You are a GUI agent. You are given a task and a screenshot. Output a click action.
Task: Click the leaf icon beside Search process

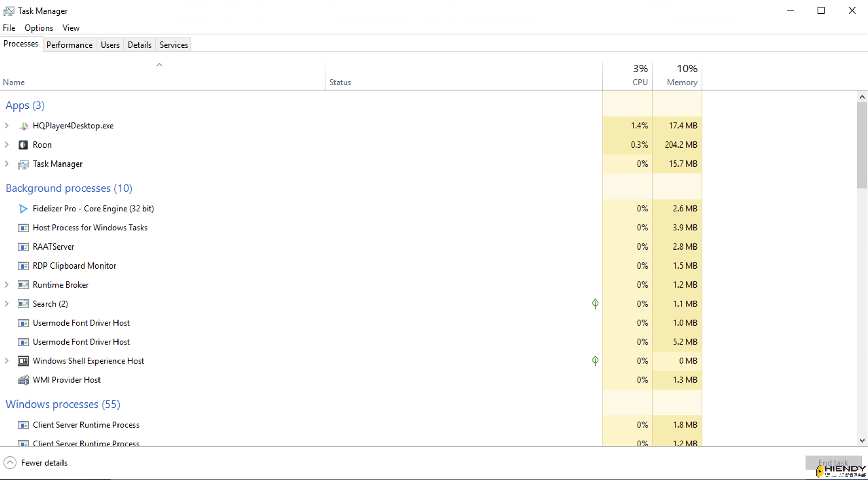pos(595,304)
